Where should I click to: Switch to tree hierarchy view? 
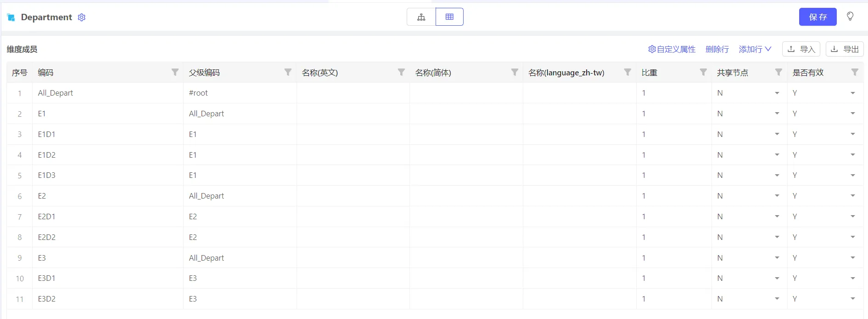(421, 17)
